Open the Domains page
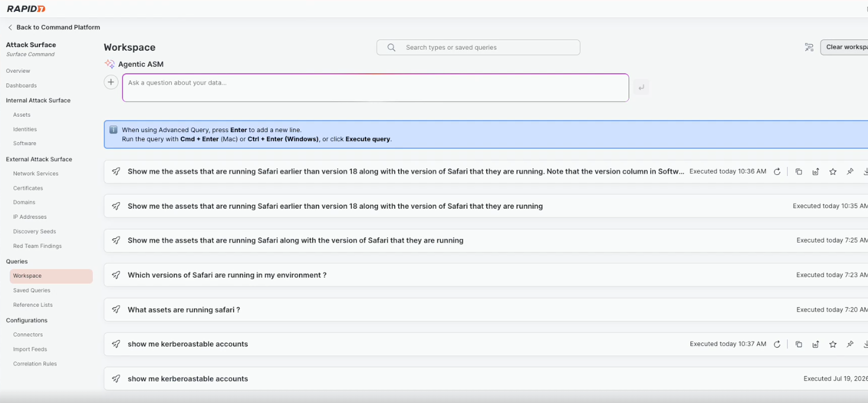The height and width of the screenshot is (403, 868). point(24,202)
